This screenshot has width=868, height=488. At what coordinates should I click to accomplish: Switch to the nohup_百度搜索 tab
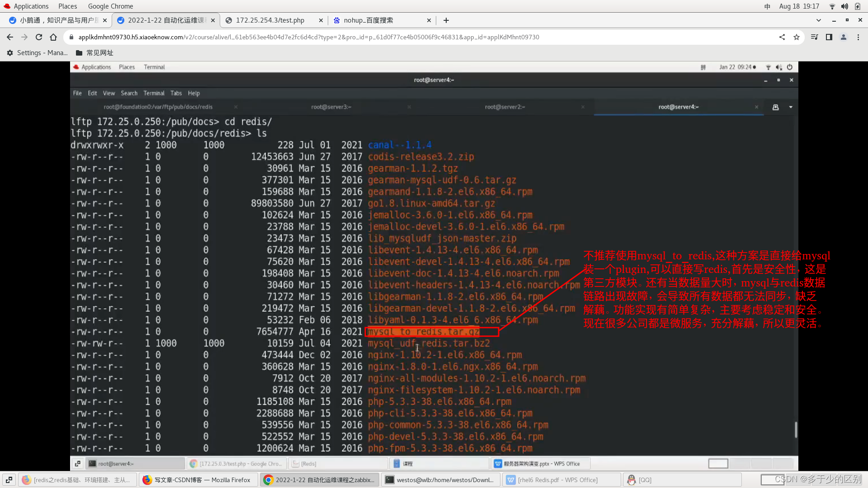382,20
